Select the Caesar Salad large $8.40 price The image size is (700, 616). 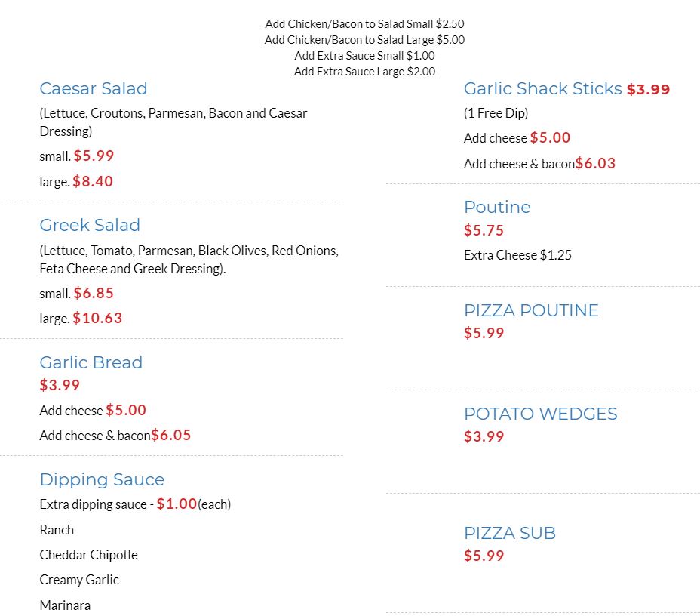point(93,181)
